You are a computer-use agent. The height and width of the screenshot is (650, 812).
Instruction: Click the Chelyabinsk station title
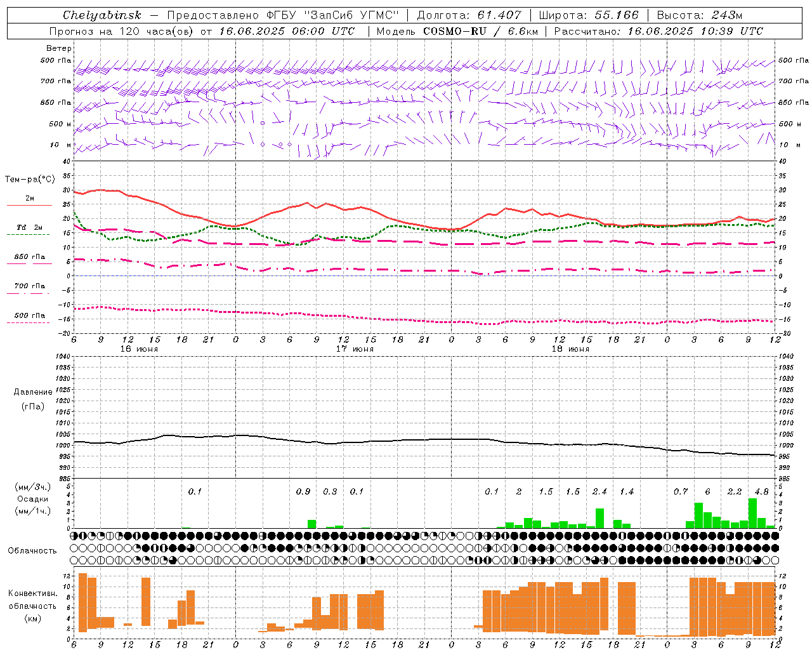pyautogui.click(x=102, y=15)
